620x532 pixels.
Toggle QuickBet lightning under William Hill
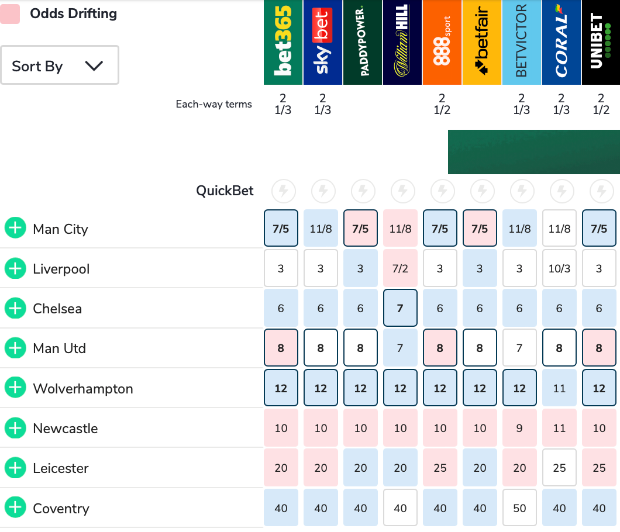pyautogui.click(x=402, y=190)
